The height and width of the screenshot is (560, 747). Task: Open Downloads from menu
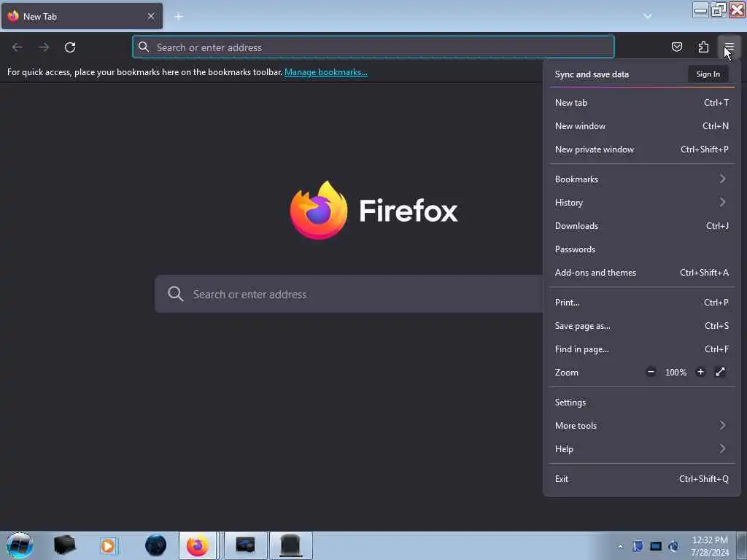pos(642,226)
